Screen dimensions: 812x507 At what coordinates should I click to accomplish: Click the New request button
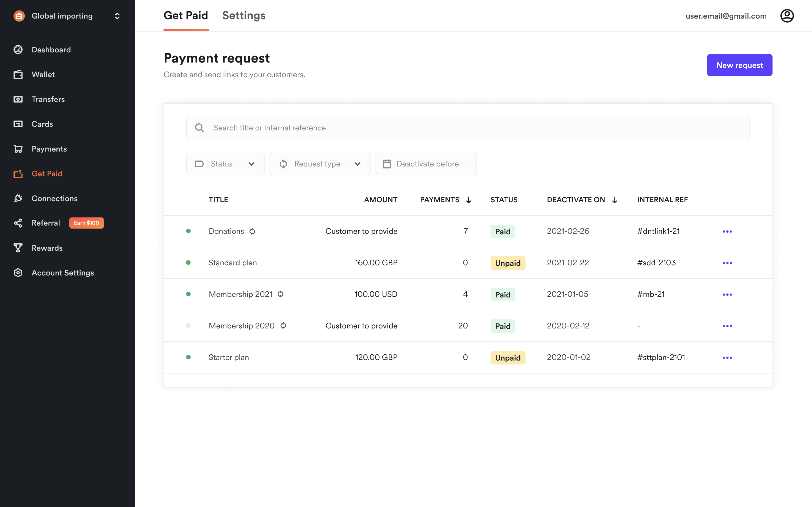click(739, 65)
